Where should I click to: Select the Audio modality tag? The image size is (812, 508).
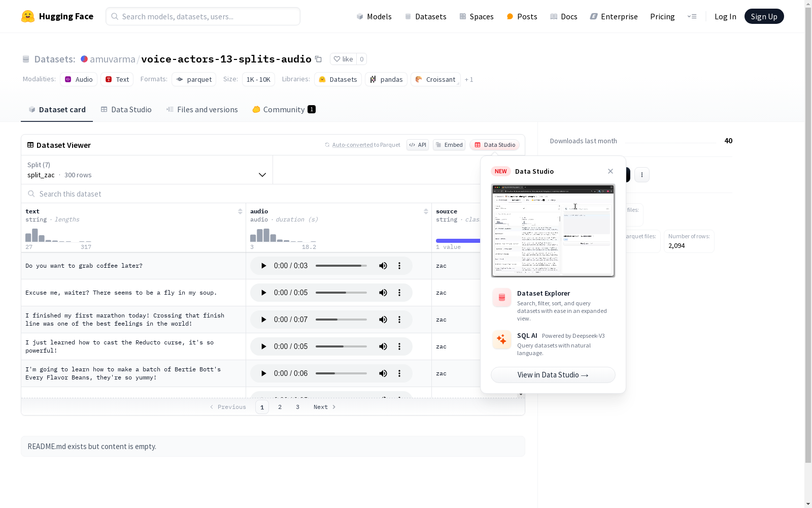click(x=79, y=79)
